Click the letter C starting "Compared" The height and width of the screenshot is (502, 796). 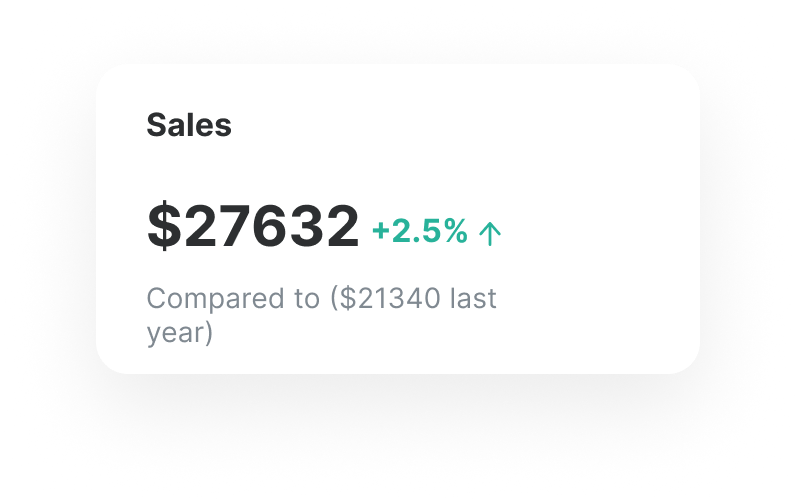click(x=156, y=298)
